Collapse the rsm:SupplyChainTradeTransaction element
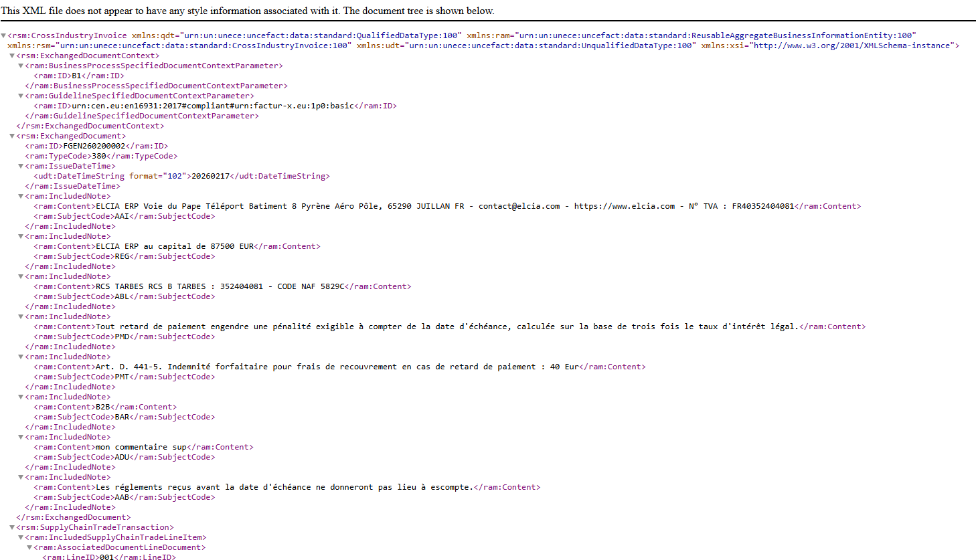 point(11,527)
